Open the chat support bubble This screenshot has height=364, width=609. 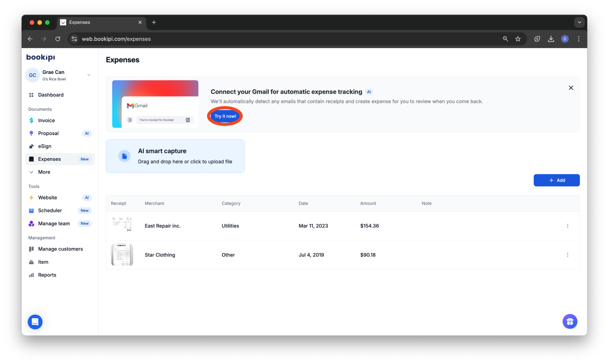click(35, 322)
